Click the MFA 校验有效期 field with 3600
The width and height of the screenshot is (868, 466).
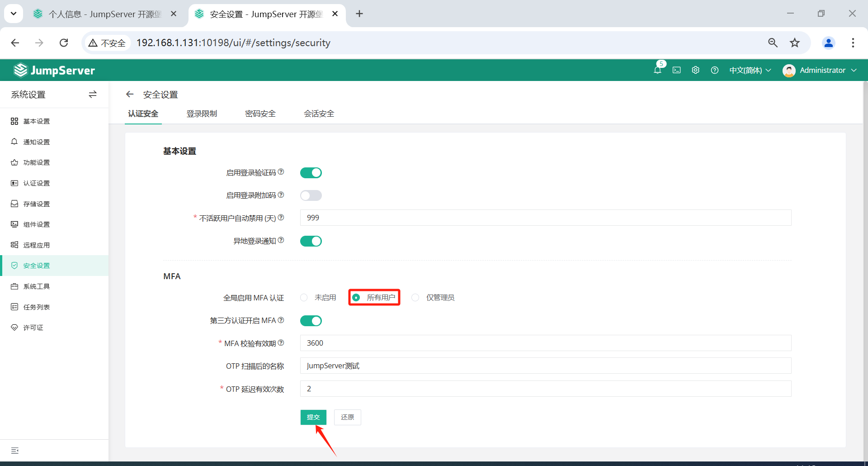coord(546,343)
